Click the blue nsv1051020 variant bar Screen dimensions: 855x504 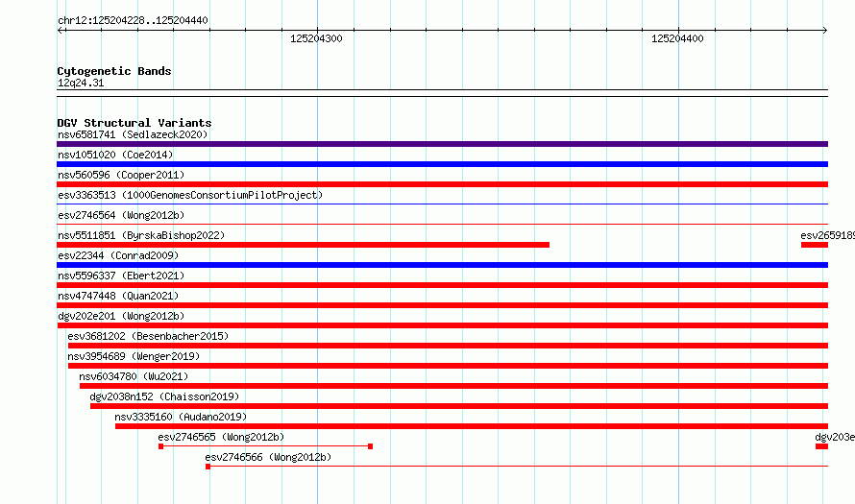442,164
